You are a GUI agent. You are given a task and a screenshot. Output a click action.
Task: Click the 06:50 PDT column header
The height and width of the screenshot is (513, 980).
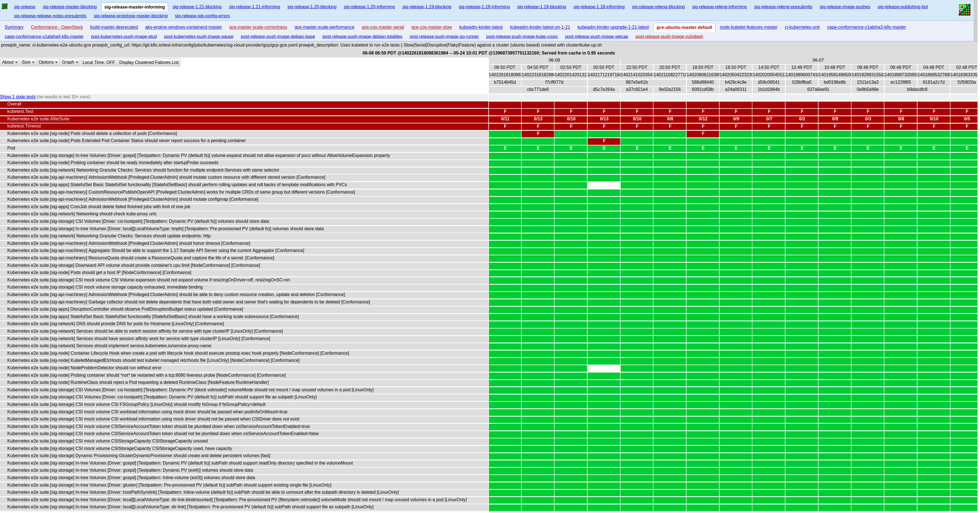click(x=505, y=68)
